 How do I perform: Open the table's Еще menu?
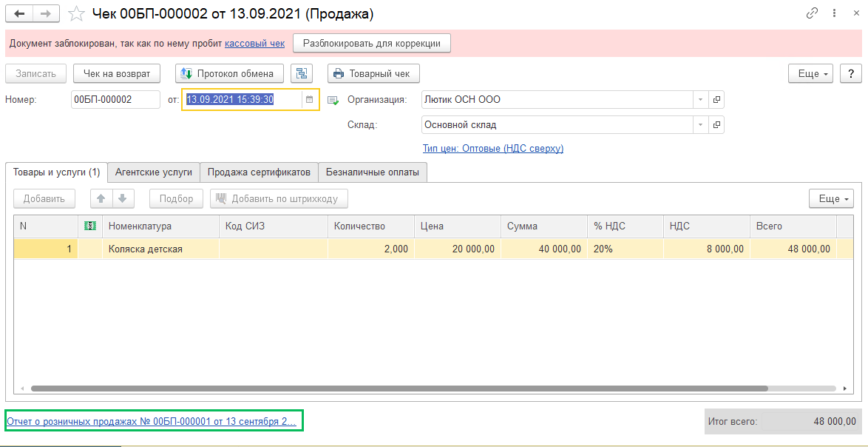(x=834, y=198)
